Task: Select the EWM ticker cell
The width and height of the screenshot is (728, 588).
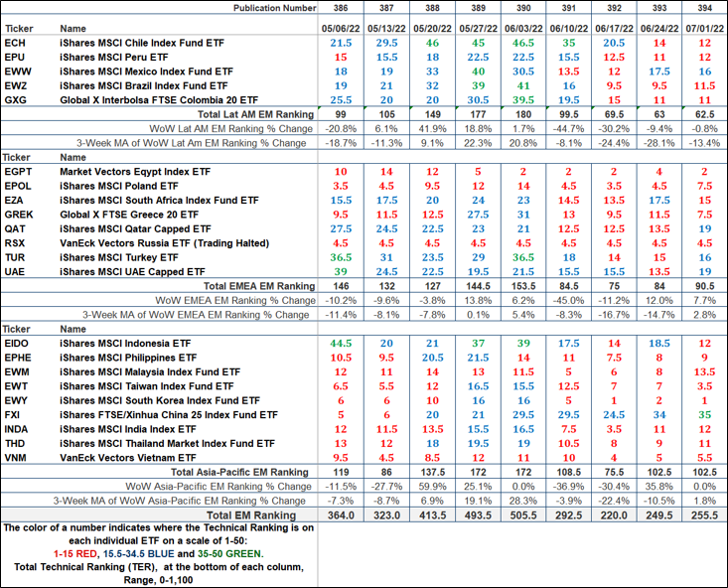Action: (x=17, y=372)
